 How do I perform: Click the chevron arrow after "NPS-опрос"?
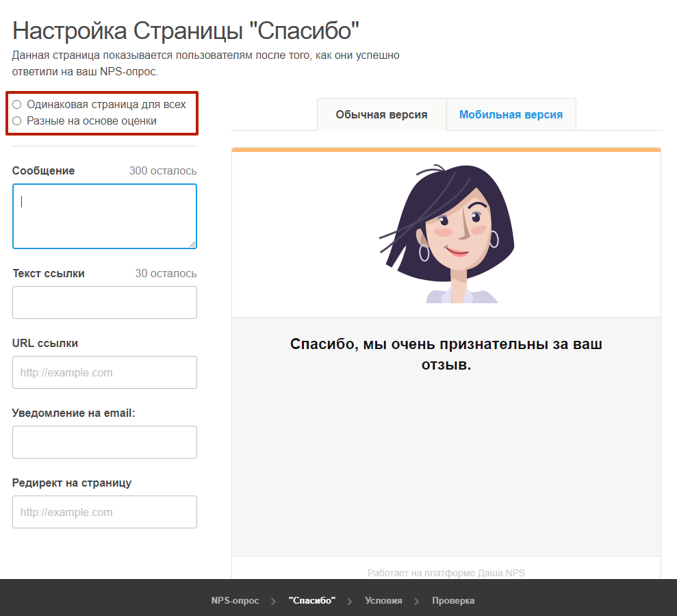click(274, 601)
